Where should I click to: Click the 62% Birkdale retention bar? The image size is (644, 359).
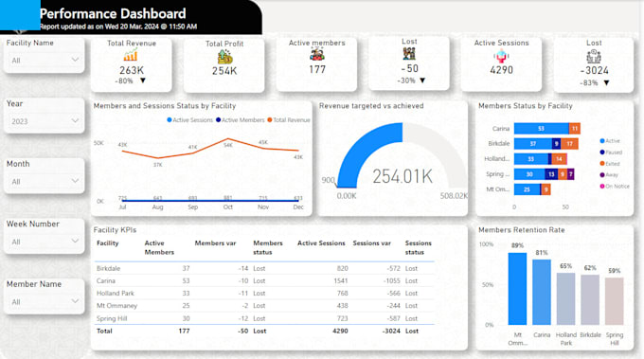click(x=590, y=300)
